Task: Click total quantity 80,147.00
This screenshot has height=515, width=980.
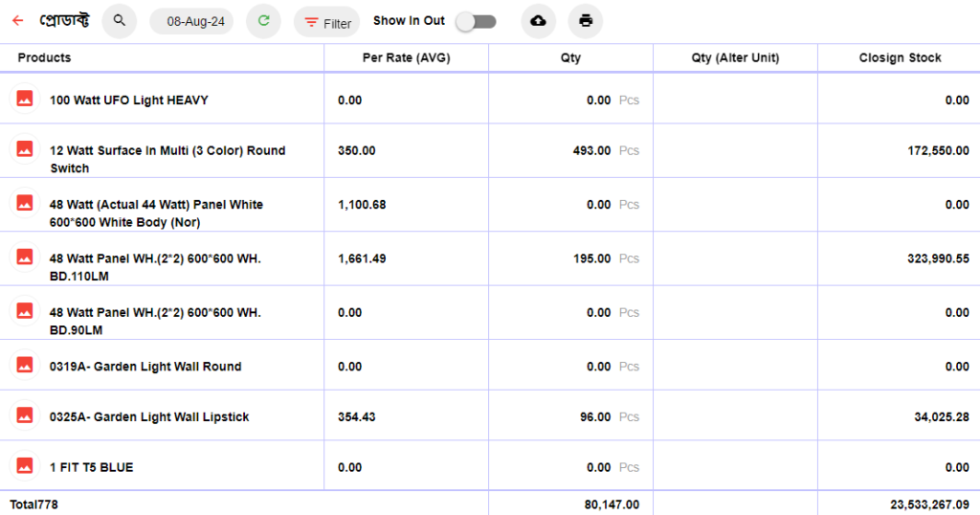Action: pos(612,504)
